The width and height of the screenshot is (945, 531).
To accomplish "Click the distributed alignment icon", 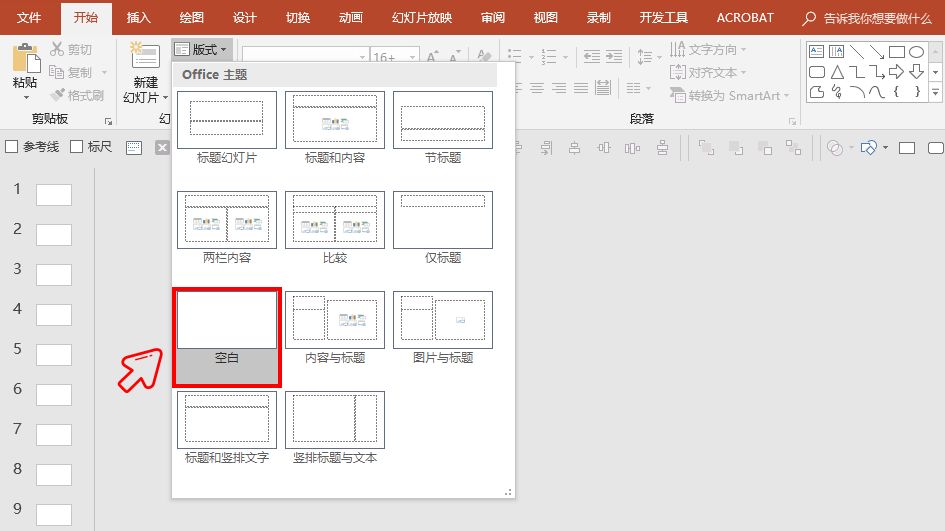I will (603, 88).
